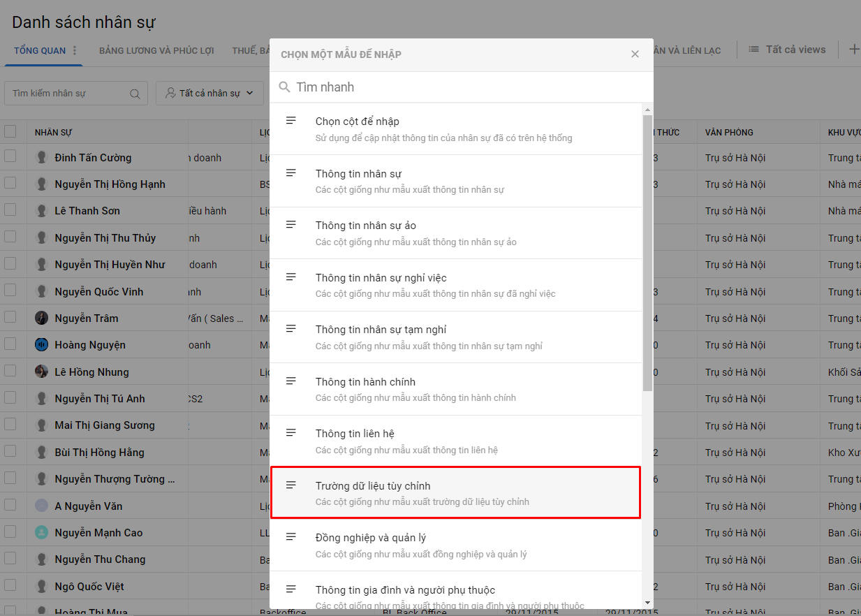
Task: Click the template list scrollbar thumb
Action: point(647,254)
